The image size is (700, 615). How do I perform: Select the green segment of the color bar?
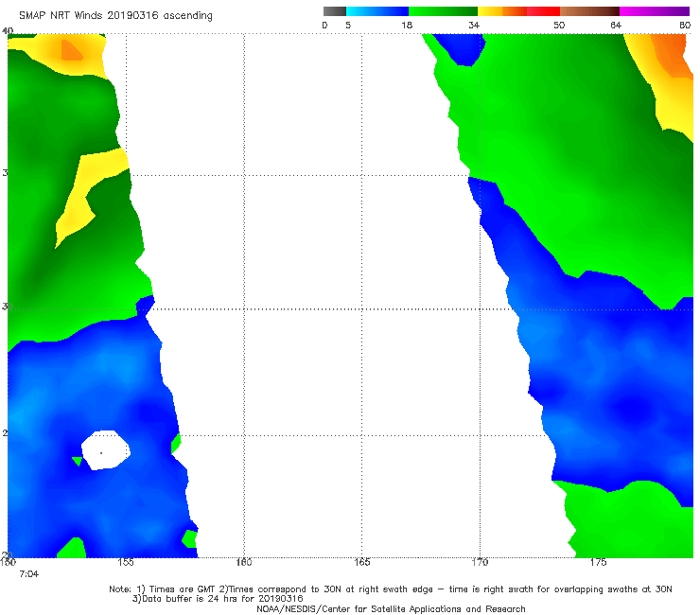[x=443, y=11]
